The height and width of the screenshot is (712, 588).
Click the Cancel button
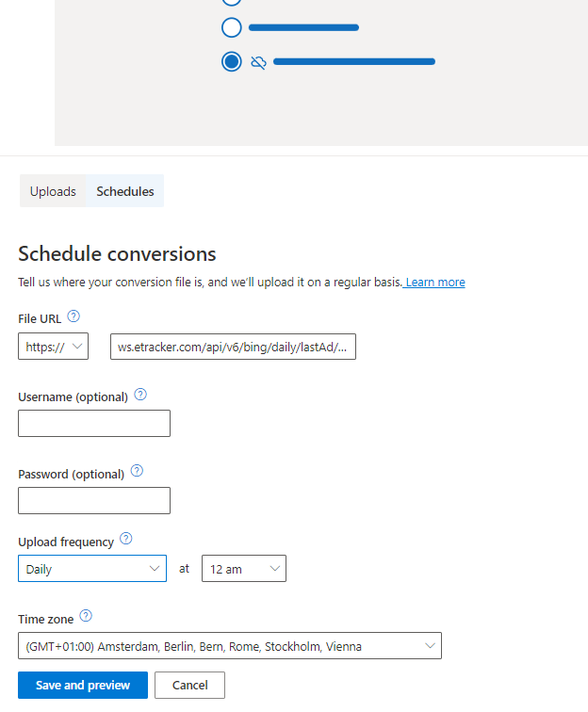(190, 686)
